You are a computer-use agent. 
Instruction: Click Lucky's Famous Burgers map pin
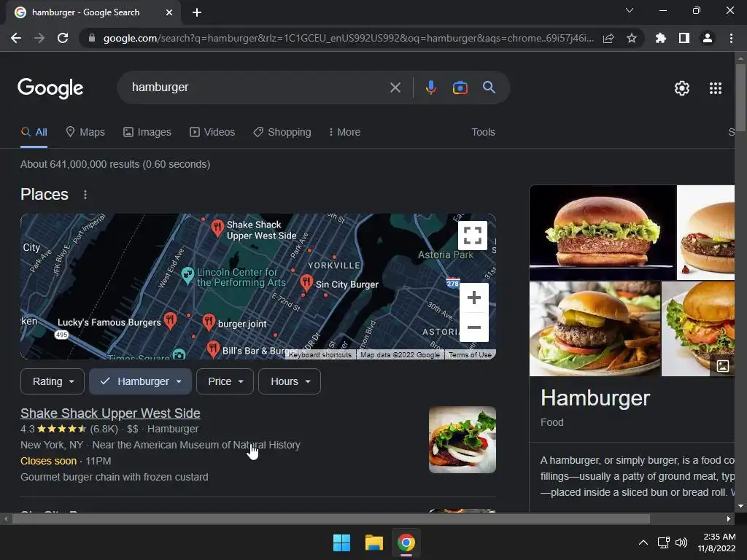coord(170,321)
